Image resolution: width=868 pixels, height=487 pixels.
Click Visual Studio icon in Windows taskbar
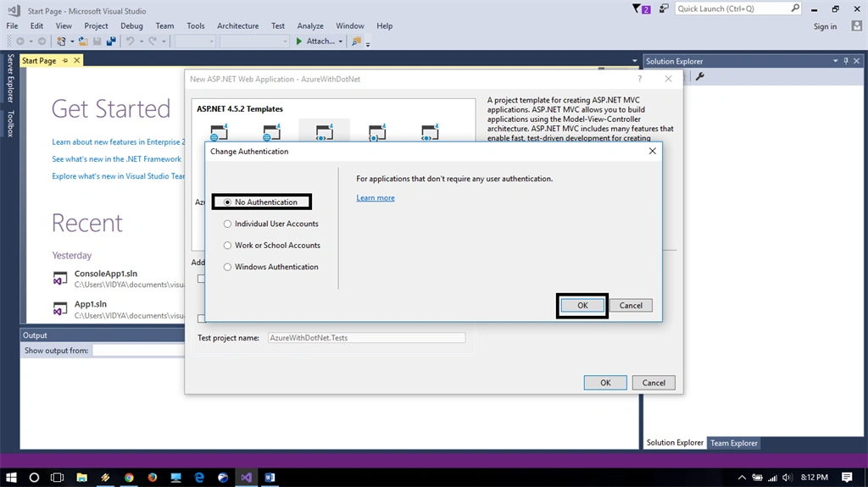point(247,477)
